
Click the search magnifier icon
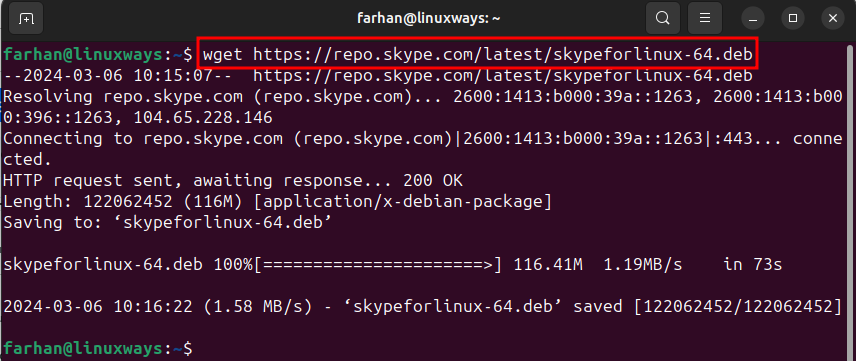coord(662,19)
